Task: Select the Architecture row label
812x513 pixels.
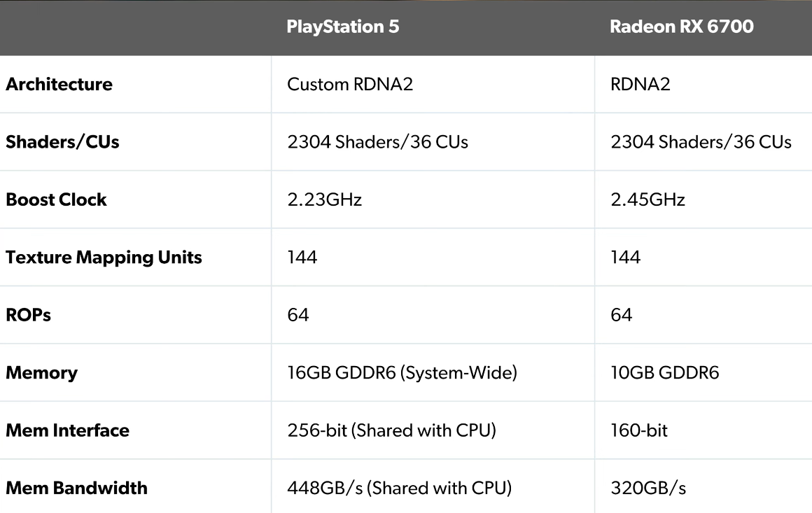Action: click(59, 85)
